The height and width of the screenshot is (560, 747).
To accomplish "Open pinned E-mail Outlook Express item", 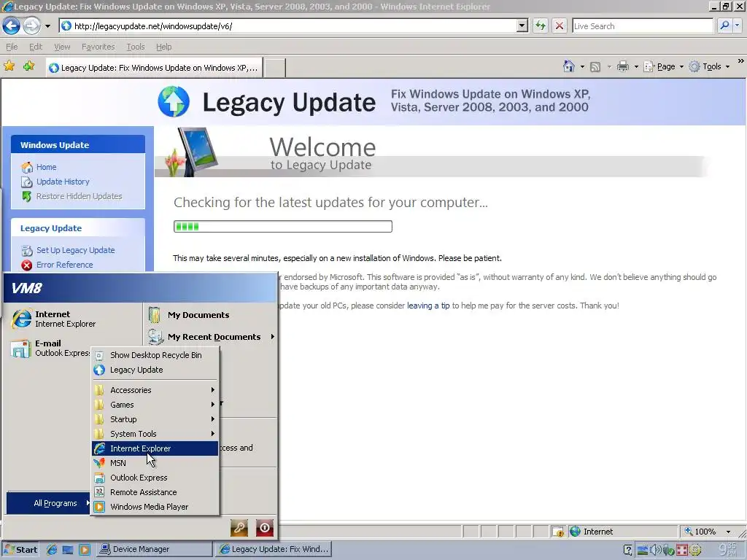I will click(50, 348).
